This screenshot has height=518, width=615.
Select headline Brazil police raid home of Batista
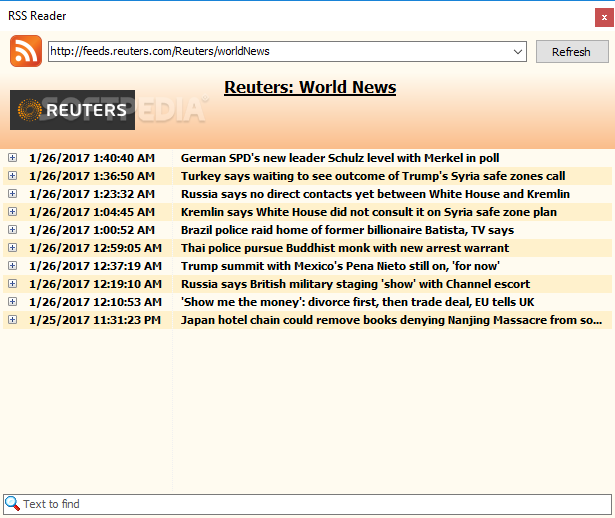point(347,230)
